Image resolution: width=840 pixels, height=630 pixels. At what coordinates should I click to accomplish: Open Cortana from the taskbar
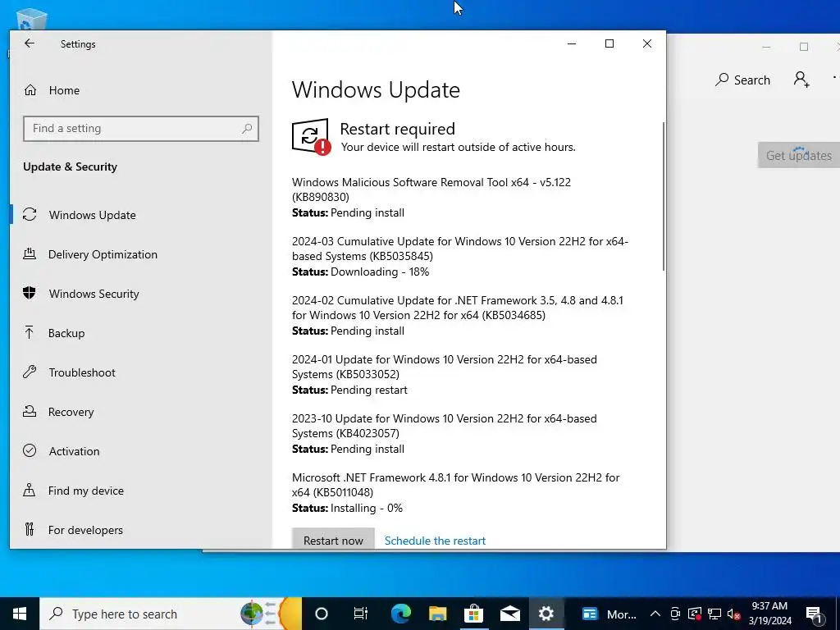click(321, 614)
